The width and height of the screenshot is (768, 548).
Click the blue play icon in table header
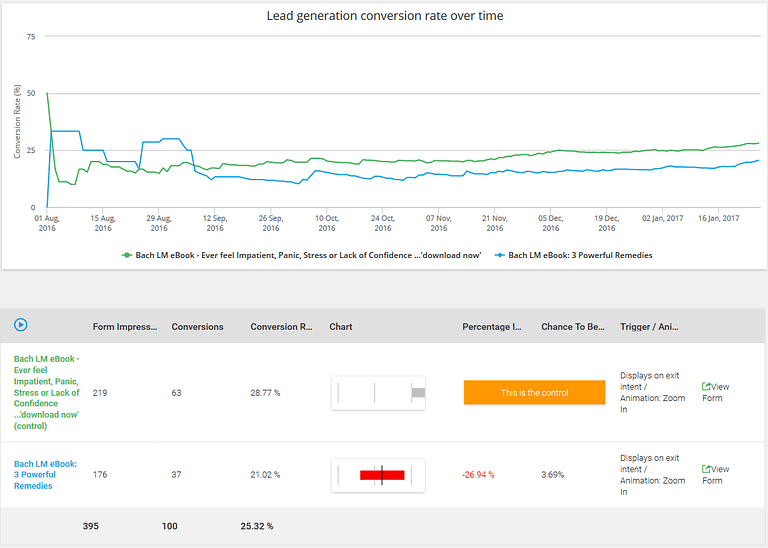pyautogui.click(x=20, y=325)
